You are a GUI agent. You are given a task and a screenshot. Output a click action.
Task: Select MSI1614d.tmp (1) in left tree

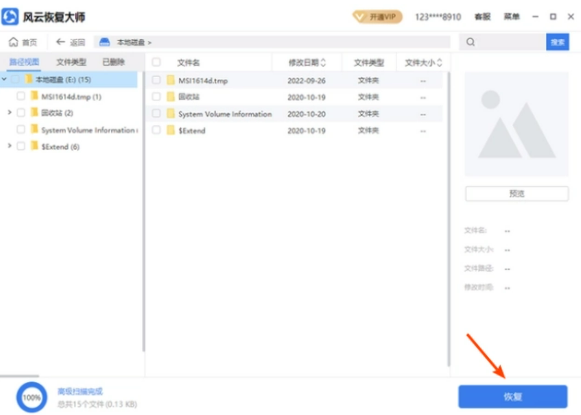click(x=71, y=97)
